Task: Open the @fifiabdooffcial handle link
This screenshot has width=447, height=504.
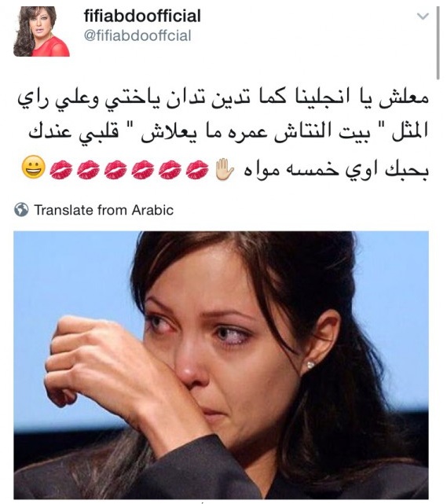Action: (137, 35)
